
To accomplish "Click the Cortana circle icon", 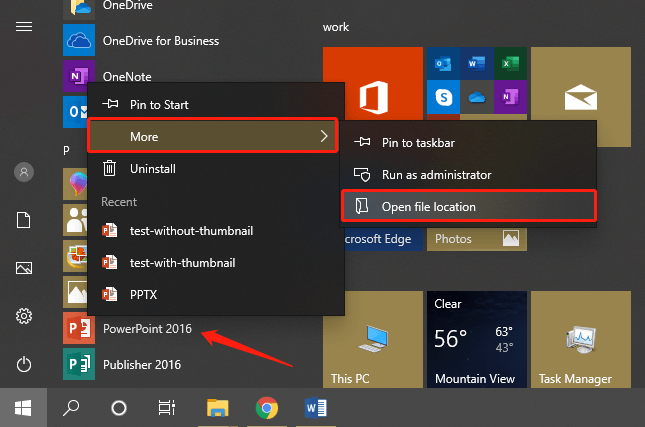I will (119, 408).
